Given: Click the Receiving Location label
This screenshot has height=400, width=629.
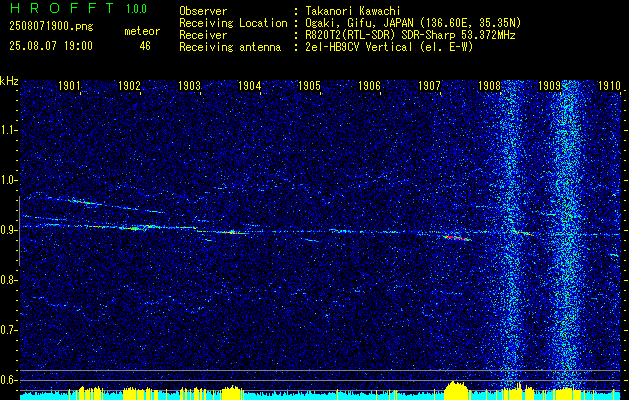Looking at the screenshot, I should pyautogui.click(x=233, y=23).
